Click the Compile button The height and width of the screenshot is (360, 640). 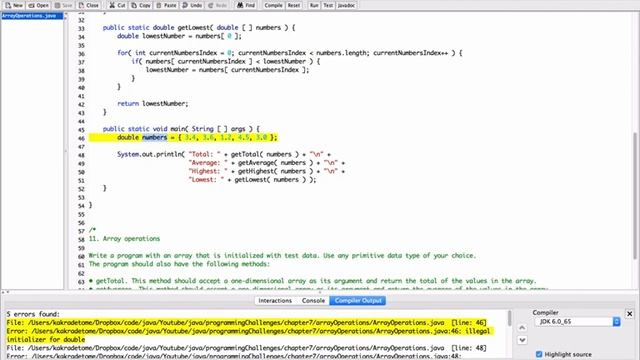pyautogui.click(x=273, y=5)
